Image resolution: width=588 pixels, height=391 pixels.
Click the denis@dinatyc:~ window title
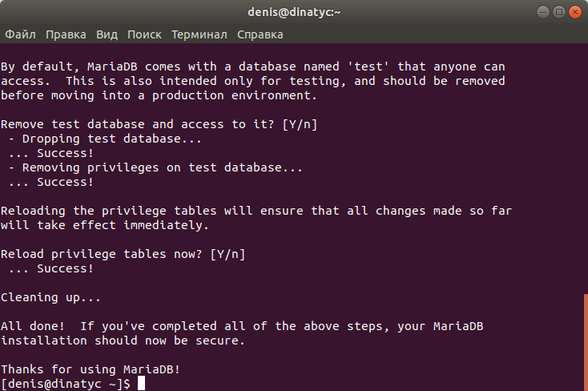294,12
